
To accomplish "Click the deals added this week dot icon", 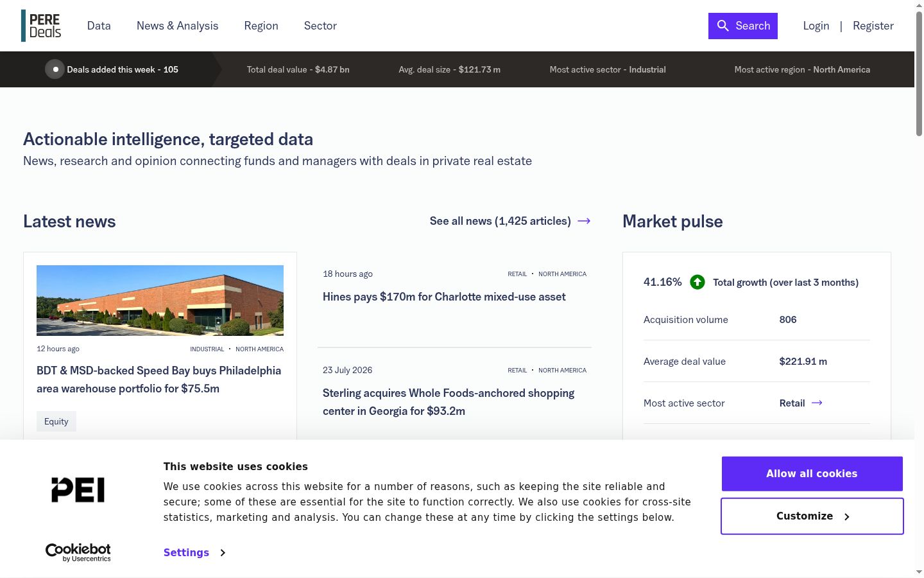I will (55, 69).
